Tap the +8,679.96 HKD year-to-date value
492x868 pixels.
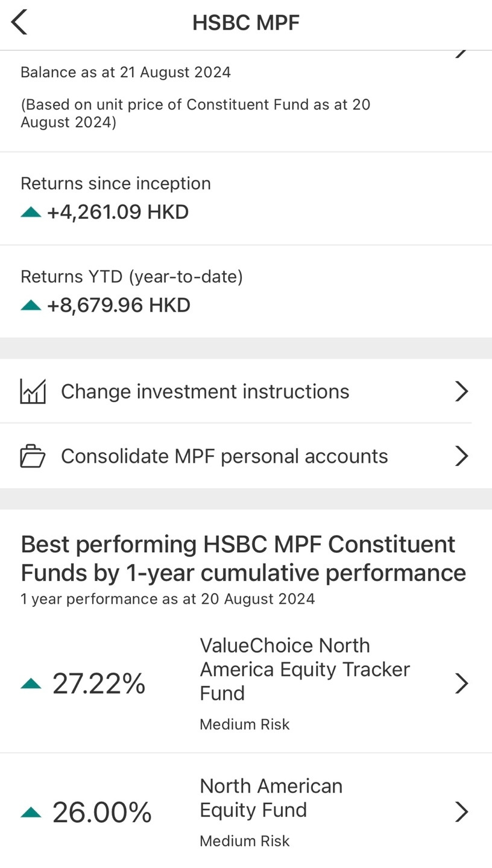(x=119, y=305)
